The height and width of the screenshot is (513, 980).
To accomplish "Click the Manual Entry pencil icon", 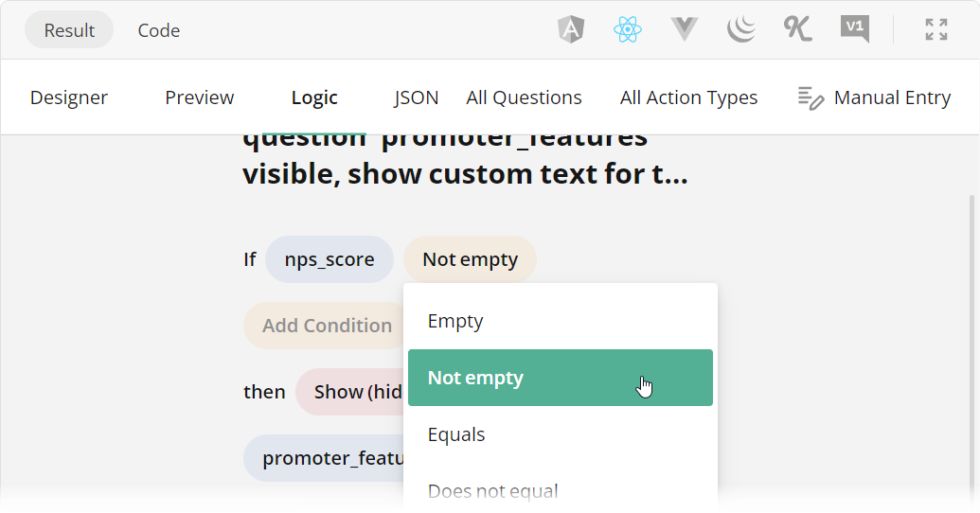I will click(x=811, y=98).
